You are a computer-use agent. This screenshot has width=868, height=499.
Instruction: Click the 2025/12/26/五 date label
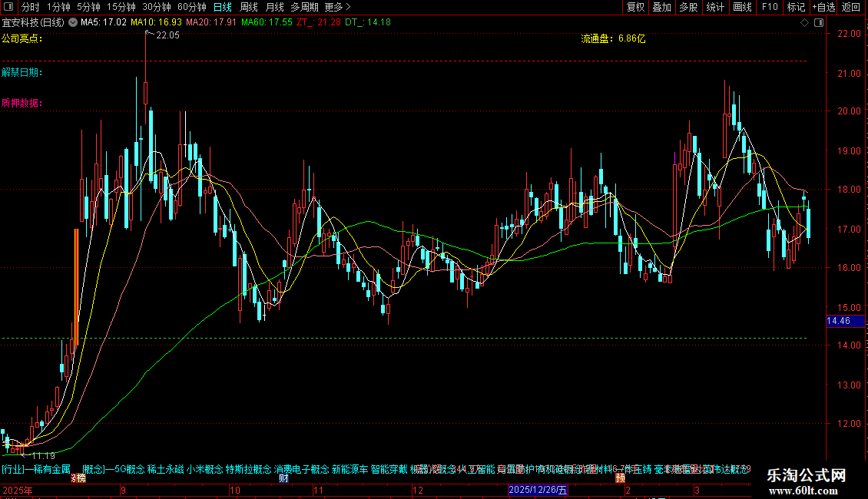point(538,490)
